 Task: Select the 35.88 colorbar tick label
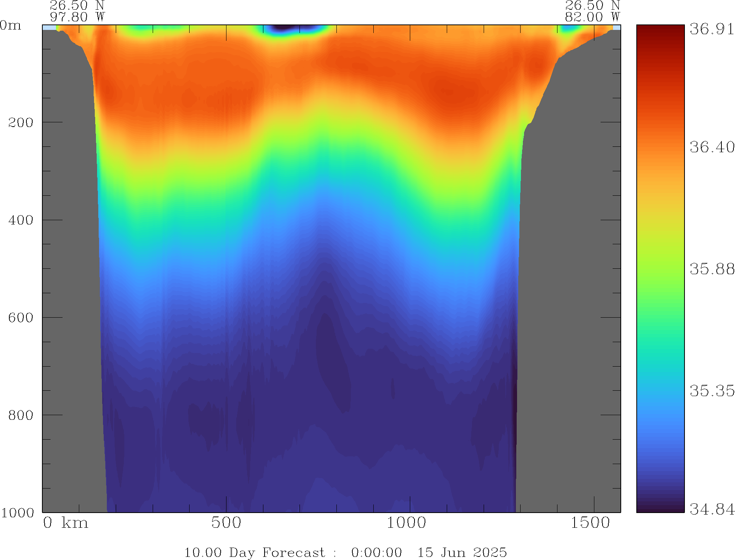coord(712,269)
